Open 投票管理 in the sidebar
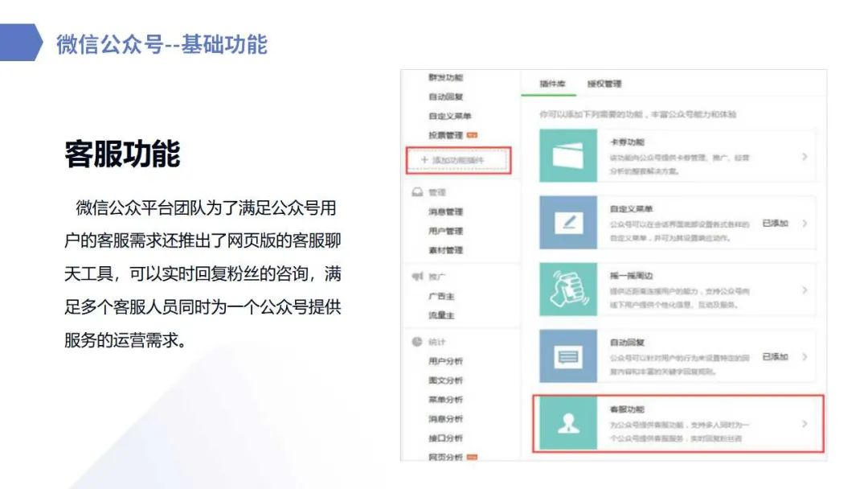Viewport: 868px width, 489px height. (445, 135)
